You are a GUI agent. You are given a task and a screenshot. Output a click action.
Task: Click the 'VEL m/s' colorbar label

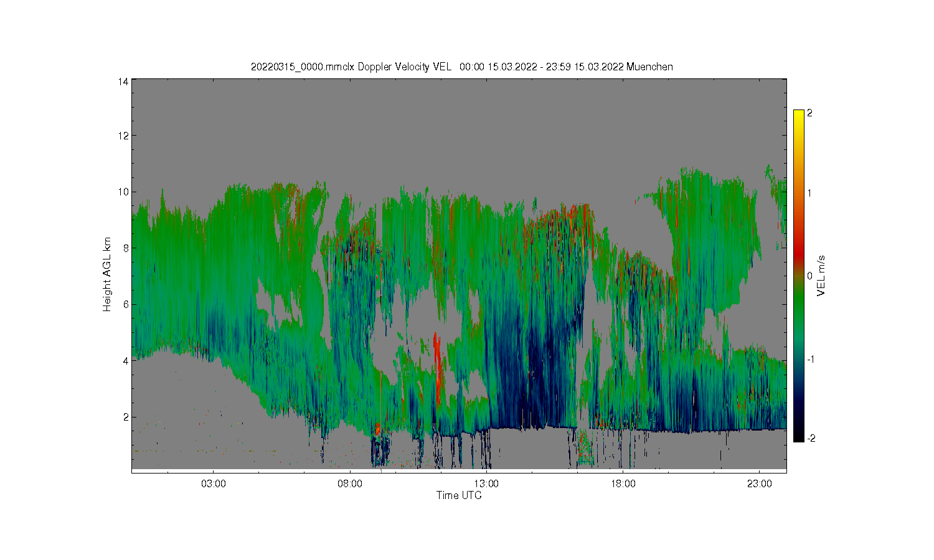coord(821,276)
